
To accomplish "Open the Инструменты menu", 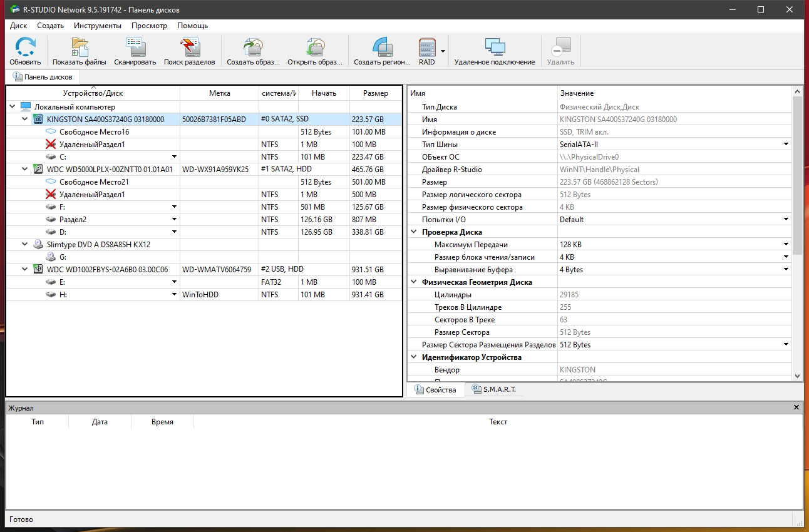I will point(97,26).
